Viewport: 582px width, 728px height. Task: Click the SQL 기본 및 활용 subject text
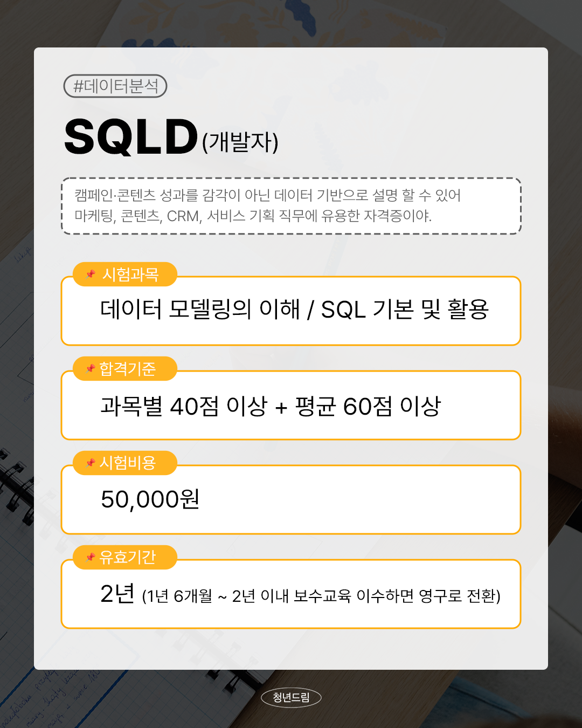click(x=404, y=310)
